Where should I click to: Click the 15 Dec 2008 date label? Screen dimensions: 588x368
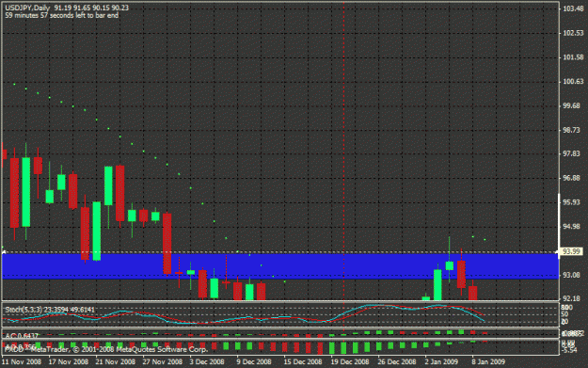point(303,362)
